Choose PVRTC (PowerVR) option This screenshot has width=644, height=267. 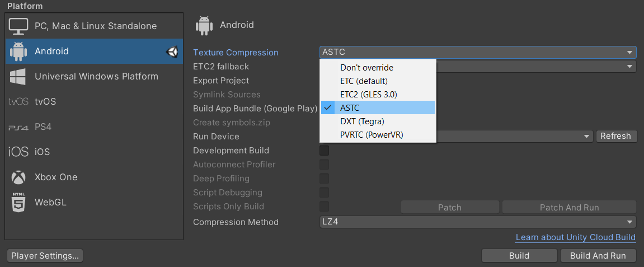(378, 135)
